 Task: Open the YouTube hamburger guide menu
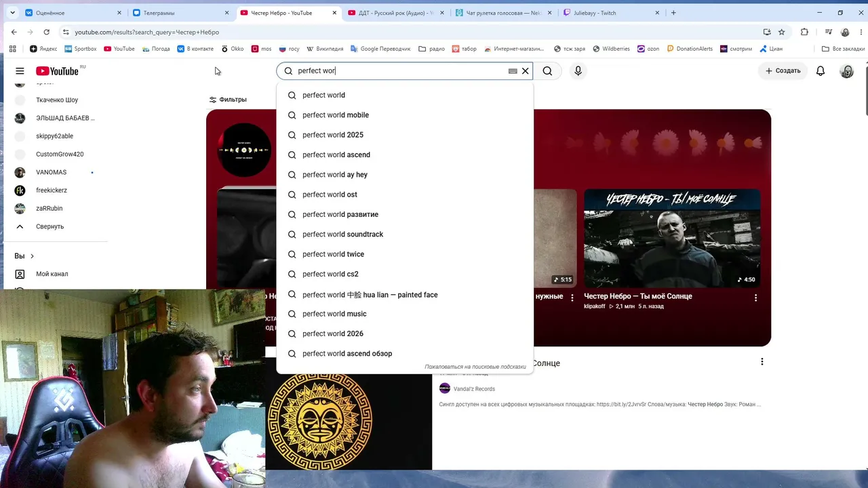[20, 71]
